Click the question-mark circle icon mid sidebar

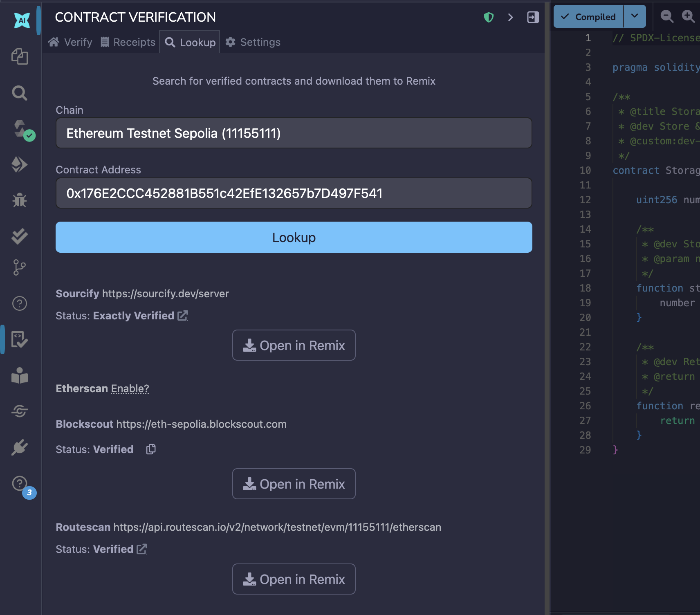click(x=19, y=303)
